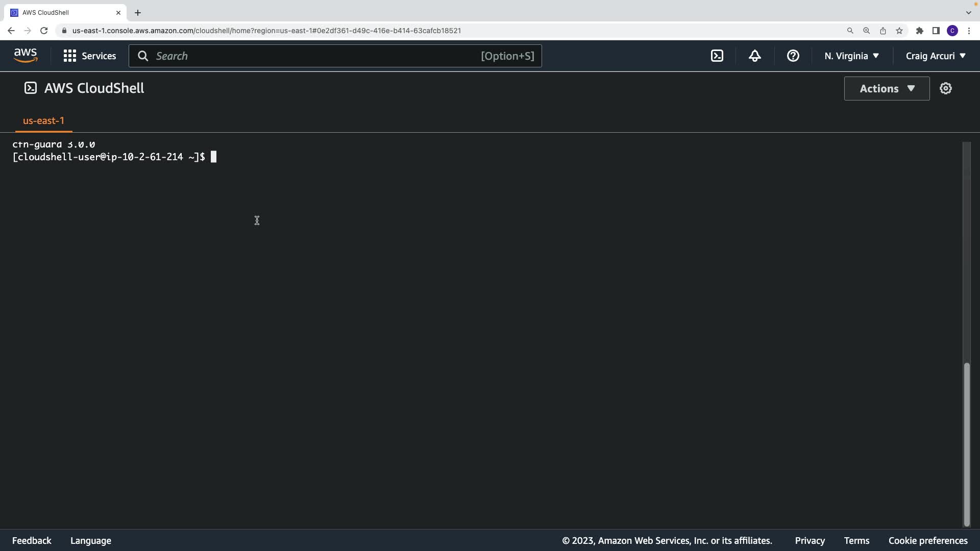
Task: Open the Services grid menu
Action: coord(90,56)
